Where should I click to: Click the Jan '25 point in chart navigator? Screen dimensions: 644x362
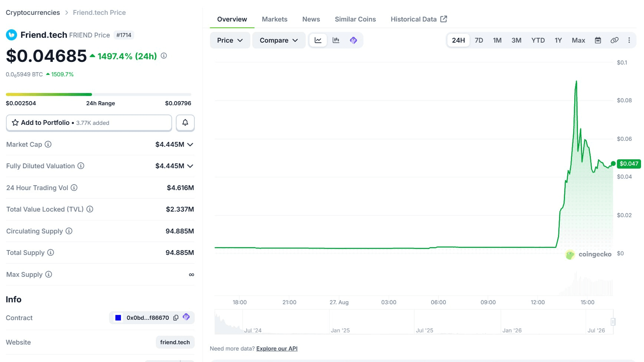coord(340,330)
